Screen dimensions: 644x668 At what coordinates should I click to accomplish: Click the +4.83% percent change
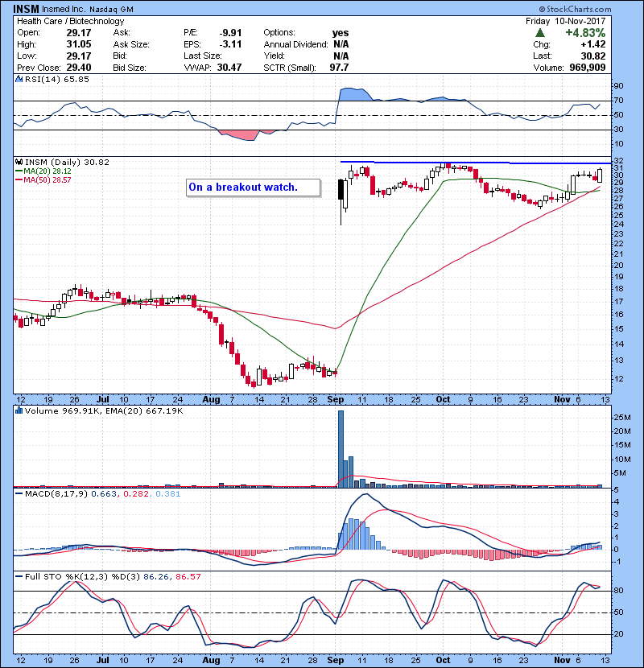pyautogui.click(x=585, y=33)
